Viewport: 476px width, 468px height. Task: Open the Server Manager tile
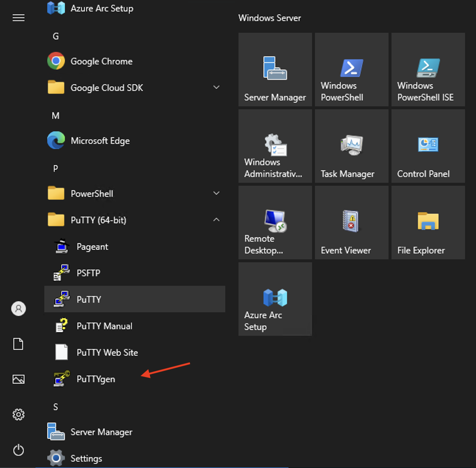(275, 70)
